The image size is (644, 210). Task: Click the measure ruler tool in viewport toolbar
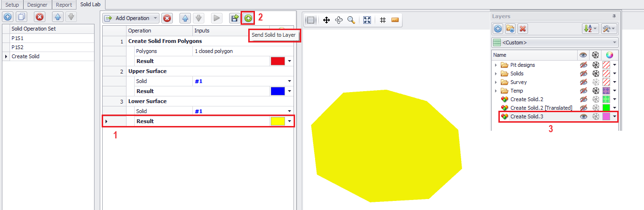(394, 20)
